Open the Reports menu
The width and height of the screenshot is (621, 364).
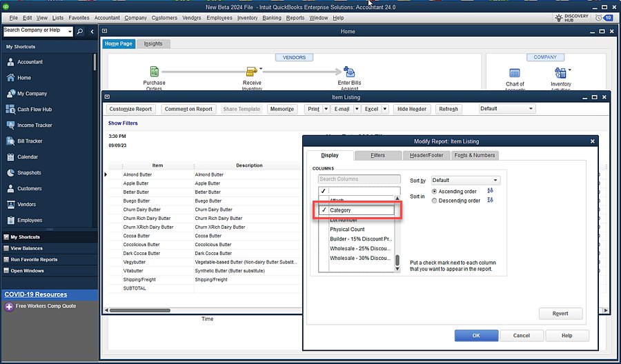point(295,17)
